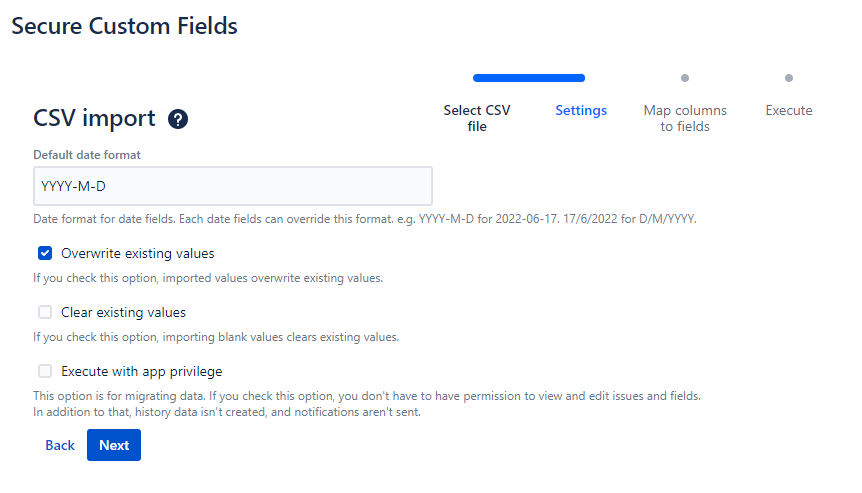Select the Settings step label
Viewport: 862px width, 493px height.
coord(581,111)
